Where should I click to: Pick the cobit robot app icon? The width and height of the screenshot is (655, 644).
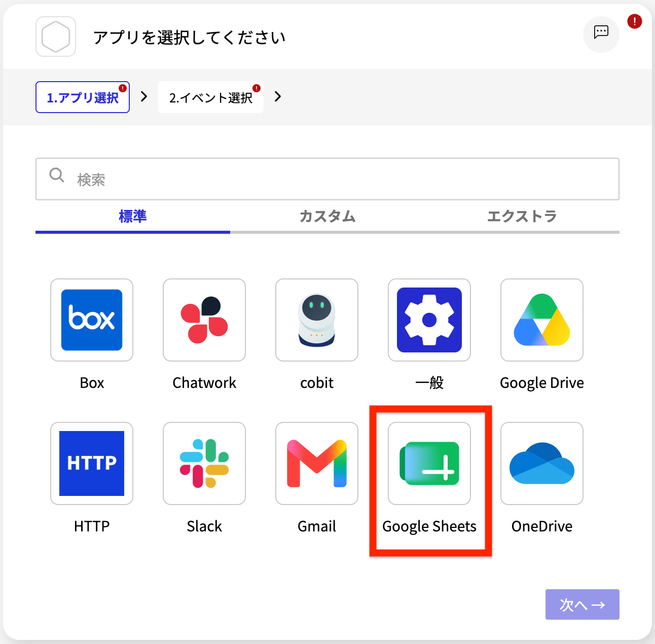317,320
